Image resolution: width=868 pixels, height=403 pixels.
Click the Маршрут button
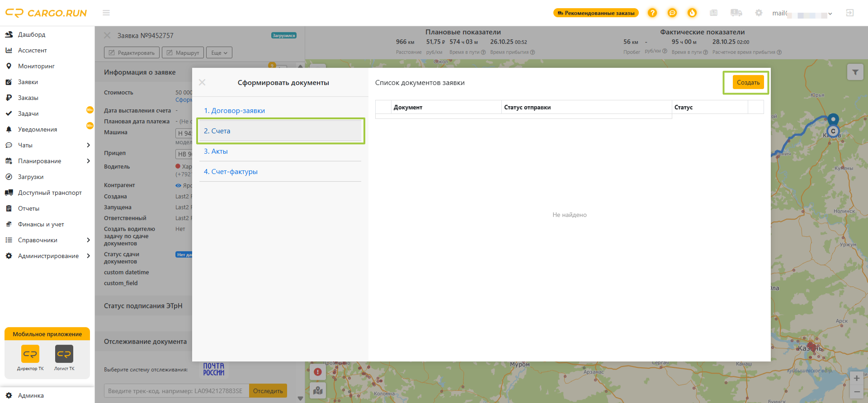pos(183,52)
